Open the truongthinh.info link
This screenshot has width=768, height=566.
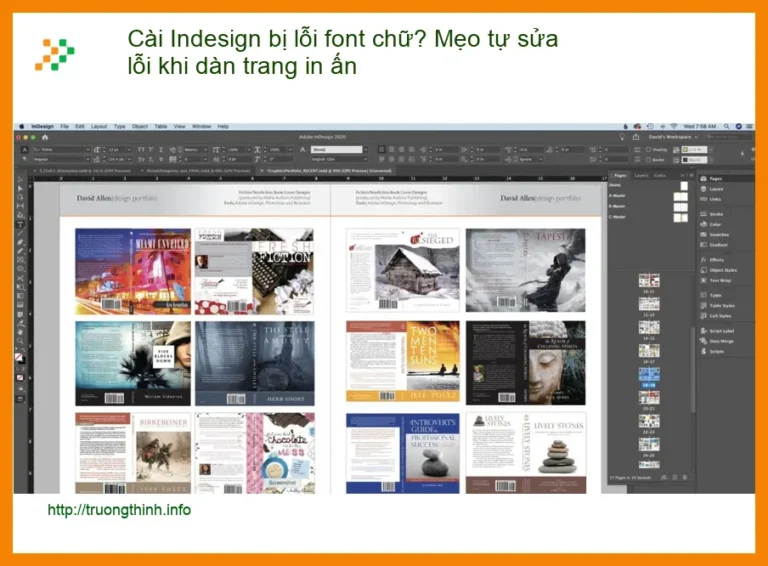(x=119, y=510)
